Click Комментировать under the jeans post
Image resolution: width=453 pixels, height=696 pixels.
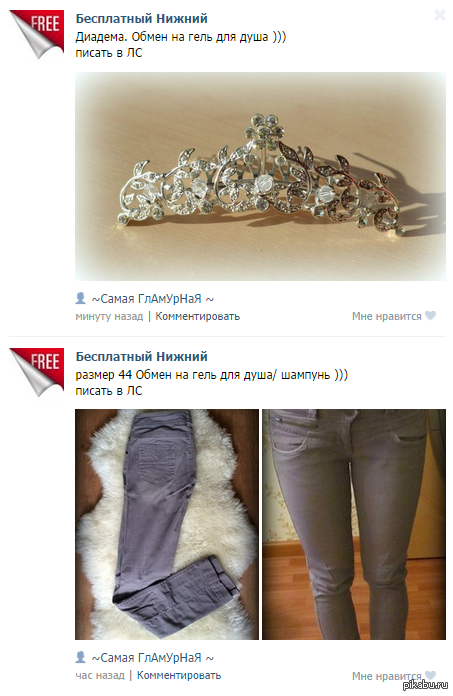click(179, 675)
